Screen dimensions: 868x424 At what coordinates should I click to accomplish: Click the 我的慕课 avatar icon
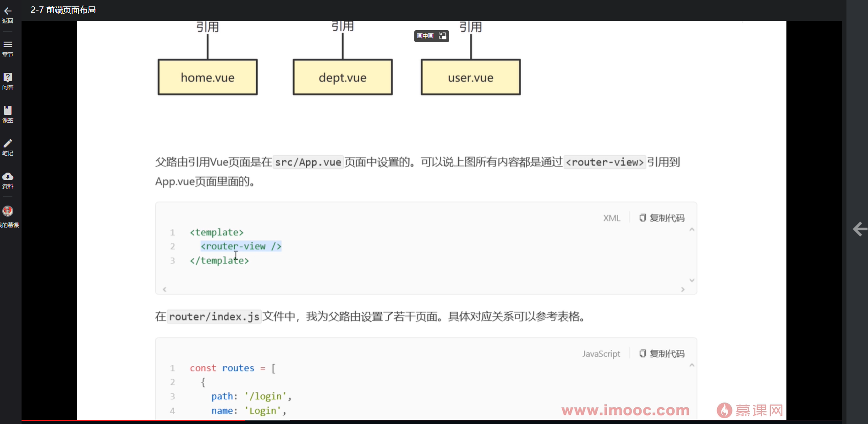[x=8, y=211]
